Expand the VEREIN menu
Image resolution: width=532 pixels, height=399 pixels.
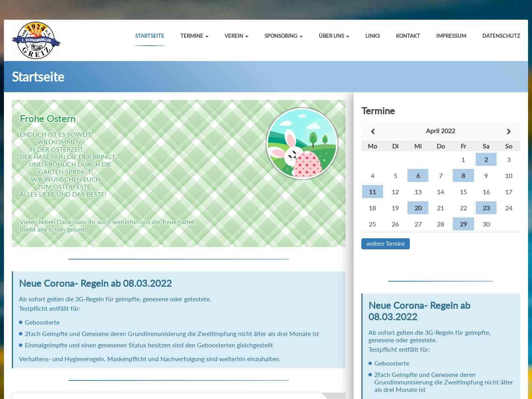tap(236, 36)
